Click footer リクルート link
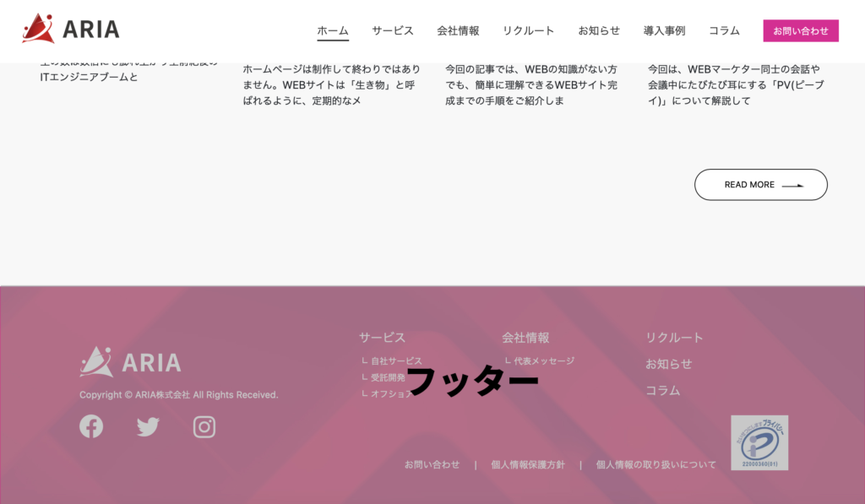This screenshot has height=504, width=865. click(674, 338)
